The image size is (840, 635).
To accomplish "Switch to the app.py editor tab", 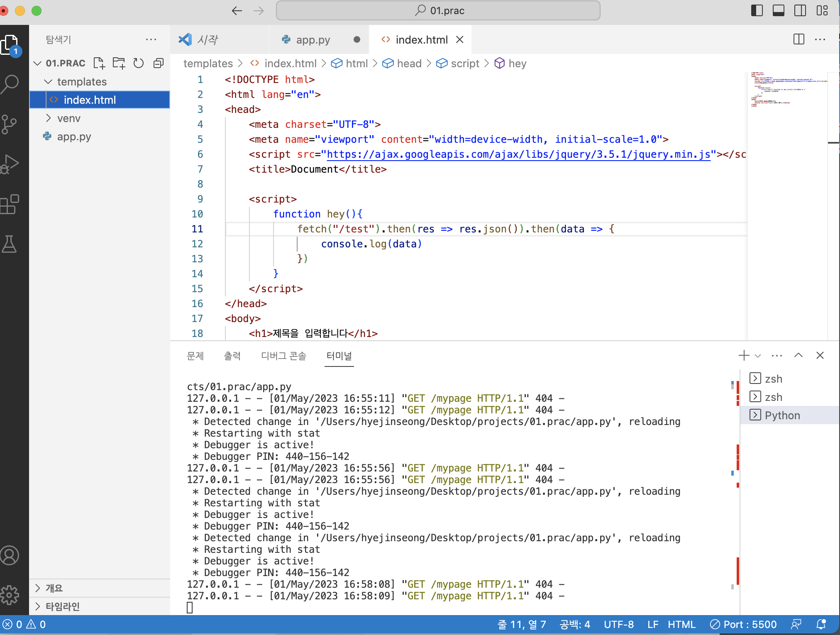I will pos(319,39).
